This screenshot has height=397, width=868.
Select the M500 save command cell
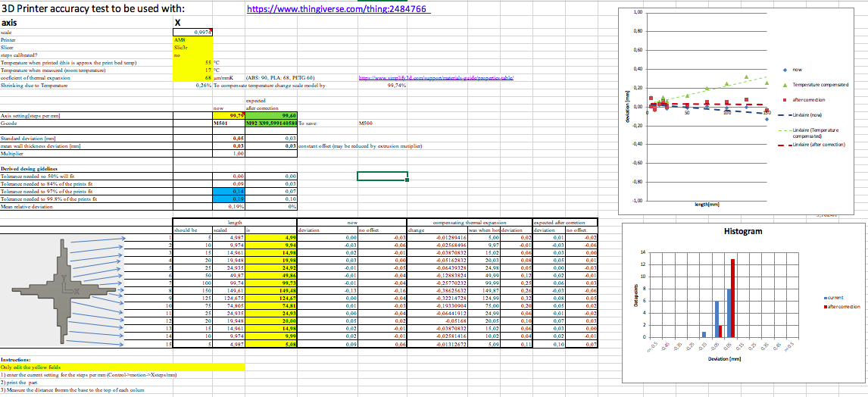click(x=367, y=123)
